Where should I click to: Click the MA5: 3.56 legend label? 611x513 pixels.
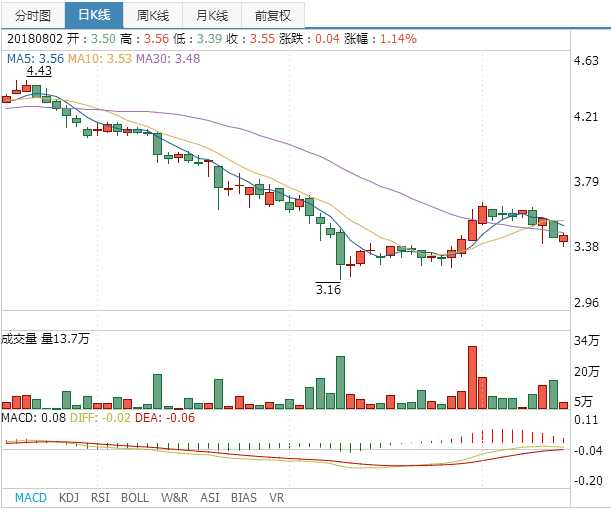click(35, 58)
